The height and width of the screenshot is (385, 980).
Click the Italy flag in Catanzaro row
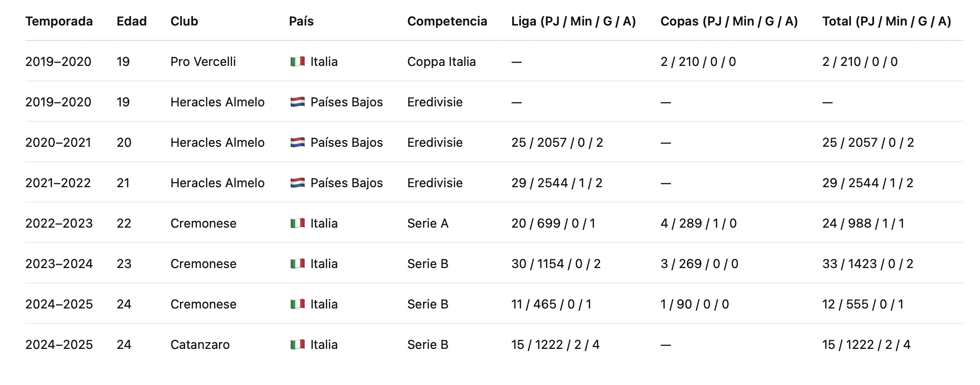(297, 345)
